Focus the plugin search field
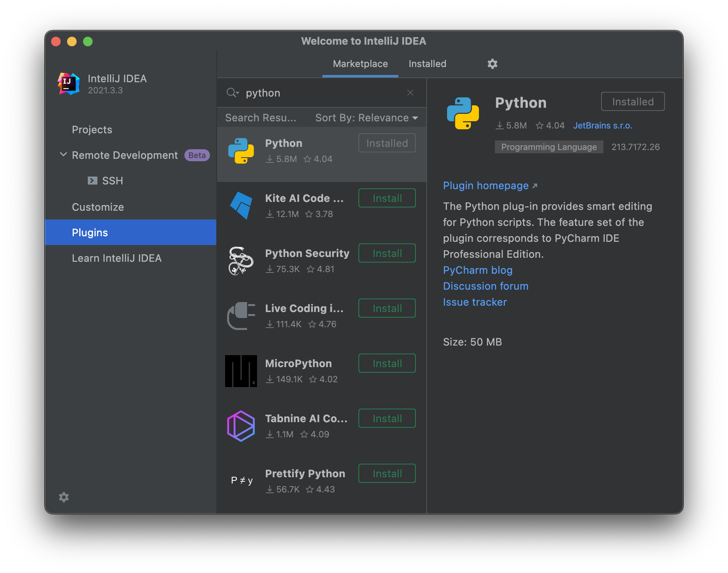Viewport: 728px width, 573px height. coord(322,93)
